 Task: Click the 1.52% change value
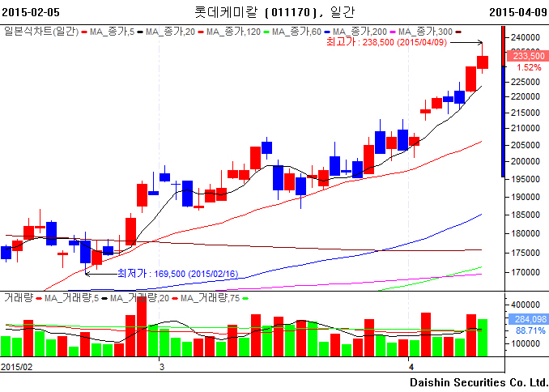tap(529, 67)
